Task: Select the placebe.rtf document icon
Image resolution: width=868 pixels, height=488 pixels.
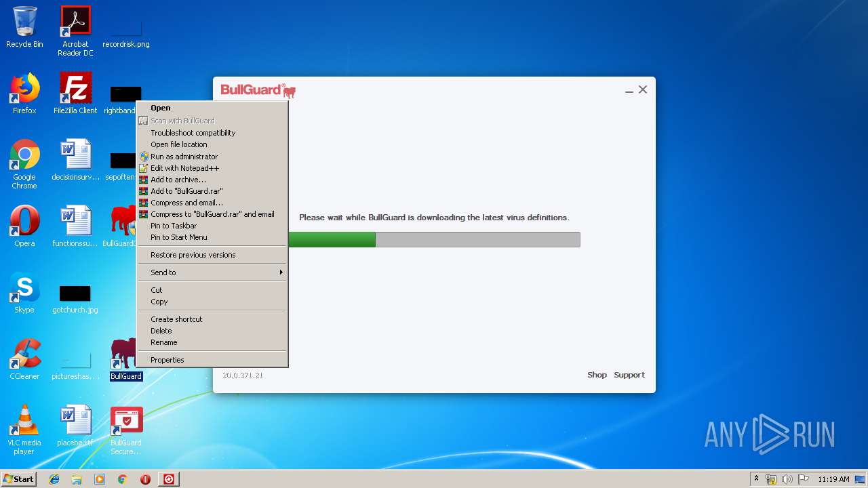Action: coord(75,426)
